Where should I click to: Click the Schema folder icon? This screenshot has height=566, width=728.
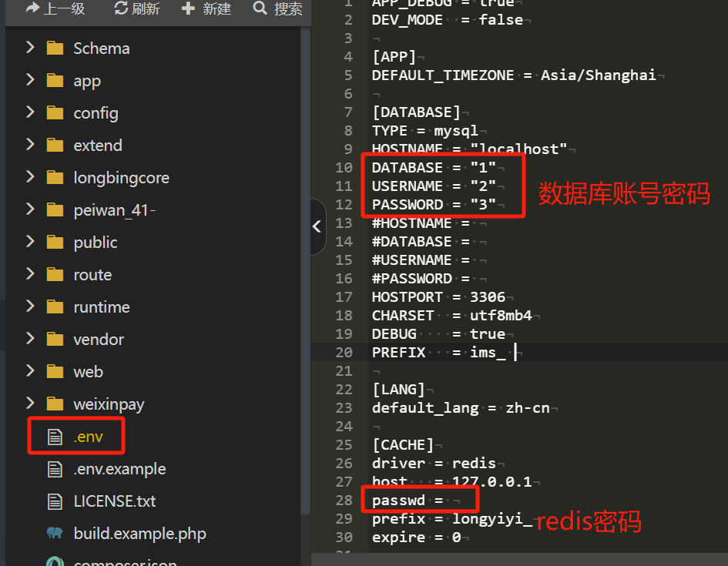coord(55,49)
